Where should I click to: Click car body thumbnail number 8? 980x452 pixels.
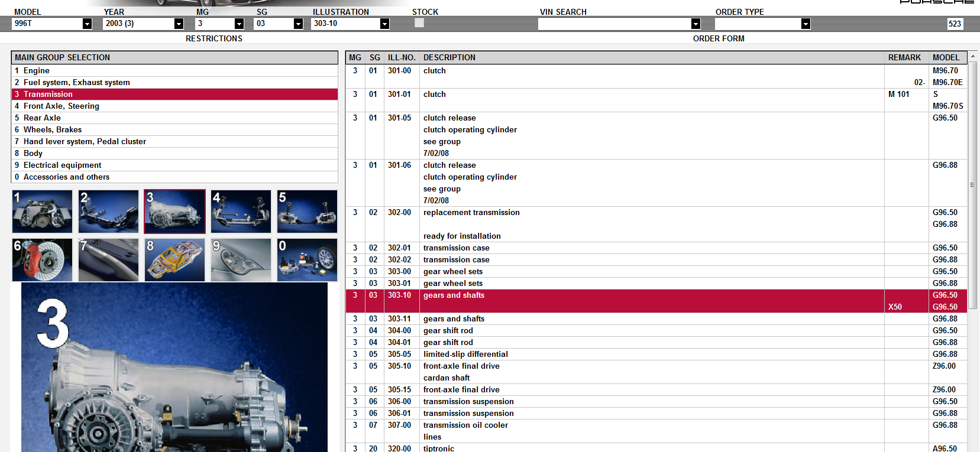(174, 260)
